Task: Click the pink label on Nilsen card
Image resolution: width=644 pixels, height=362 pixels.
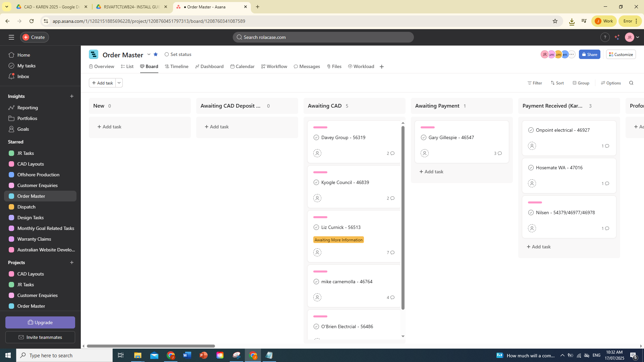Action: point(535,202)
